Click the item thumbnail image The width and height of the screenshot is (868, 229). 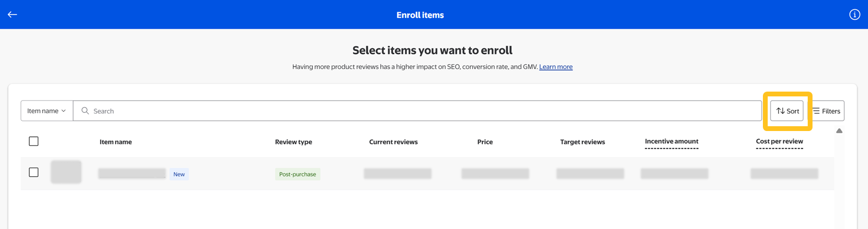(x=66, y=172)
